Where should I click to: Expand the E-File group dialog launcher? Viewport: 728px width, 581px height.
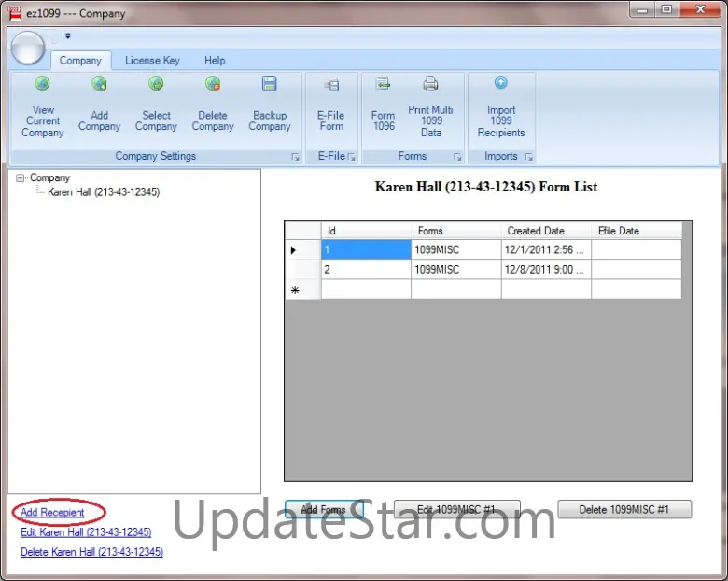pos(352,157)
